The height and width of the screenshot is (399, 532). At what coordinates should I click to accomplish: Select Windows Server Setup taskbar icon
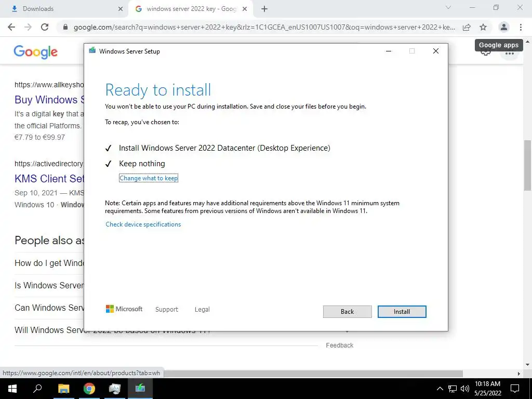click(x=140, y=389)
